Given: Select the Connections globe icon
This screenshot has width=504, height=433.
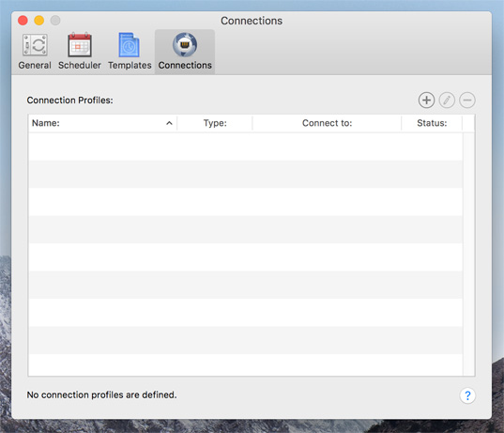Looking at the screenshot, I should (185, 45).
